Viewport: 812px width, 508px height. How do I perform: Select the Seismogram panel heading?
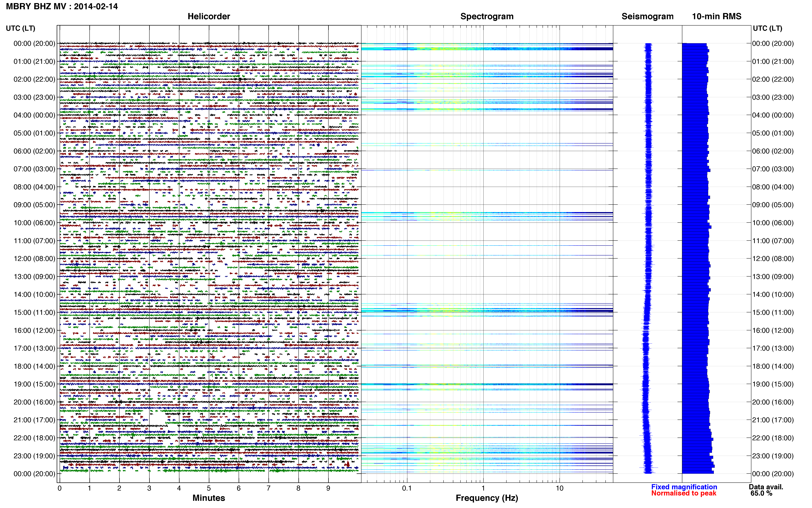[648, 16]
